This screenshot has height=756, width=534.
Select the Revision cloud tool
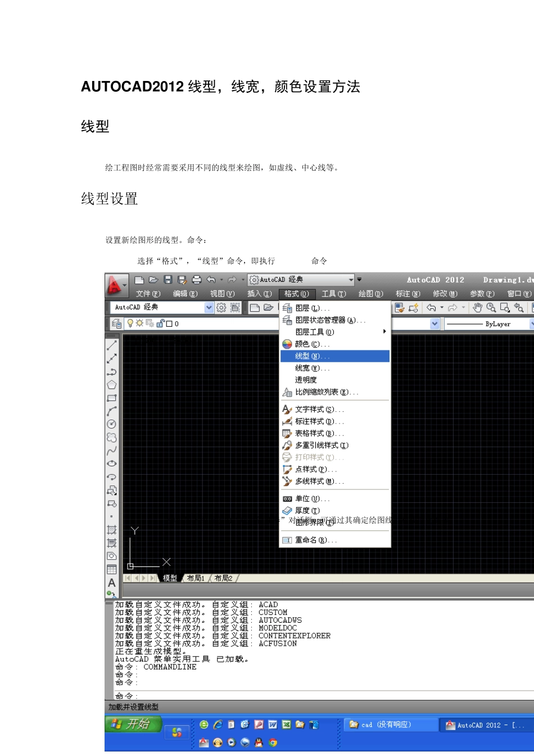click(x=112, y=437)
